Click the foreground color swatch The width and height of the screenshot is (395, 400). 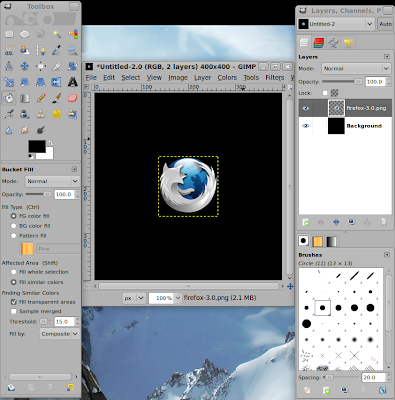pyautogui.click(x=37, y=147)
